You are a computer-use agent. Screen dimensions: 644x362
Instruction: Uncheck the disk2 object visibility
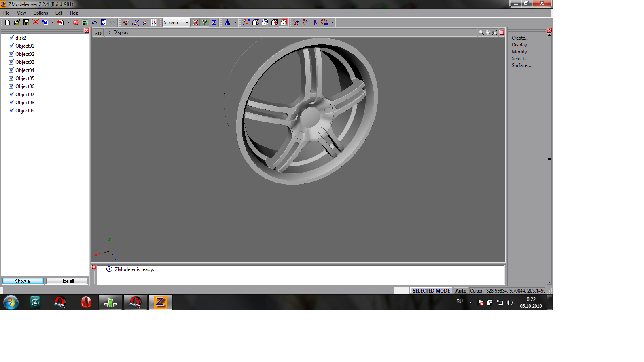point(11,38)
